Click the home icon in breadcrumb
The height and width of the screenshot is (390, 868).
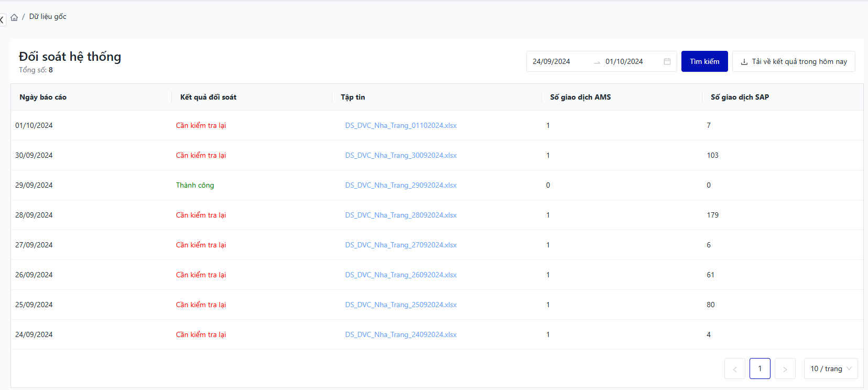14,17
